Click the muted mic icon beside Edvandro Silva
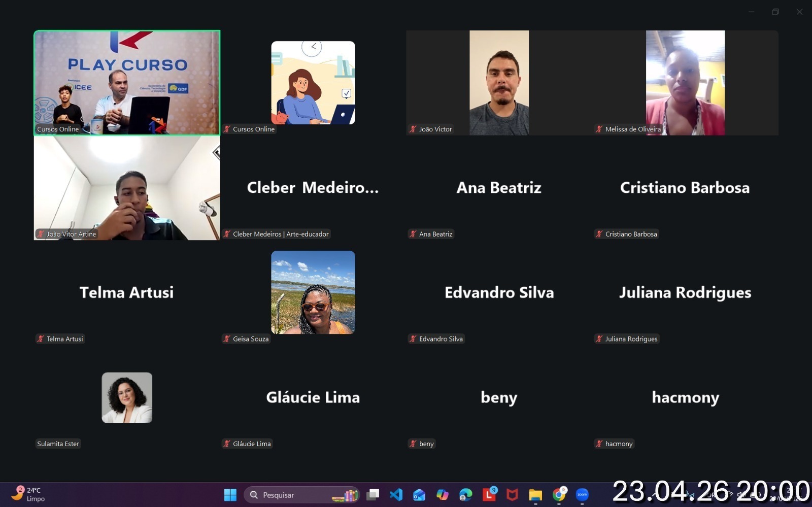The width and height of the screenshot is (812, 507). tap(413, 339)
